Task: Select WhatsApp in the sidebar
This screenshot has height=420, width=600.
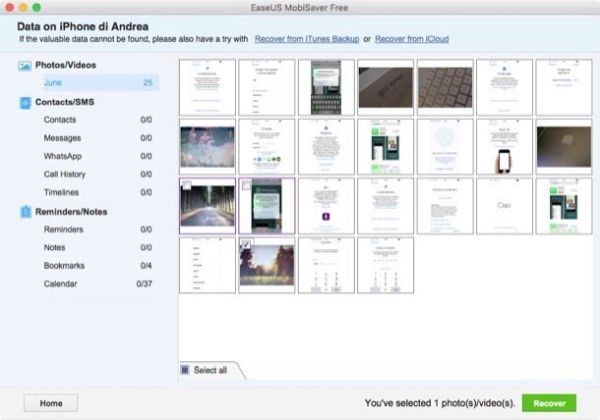Action: pos(62,157)
